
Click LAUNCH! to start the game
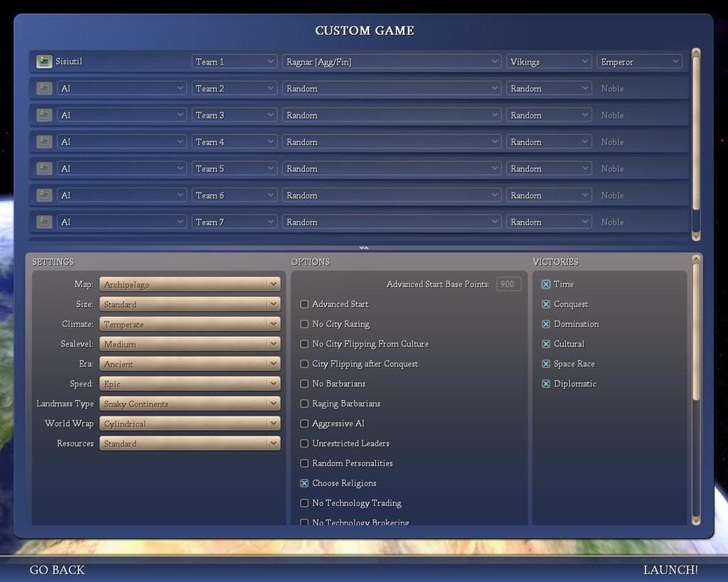(x=670, y=570)
